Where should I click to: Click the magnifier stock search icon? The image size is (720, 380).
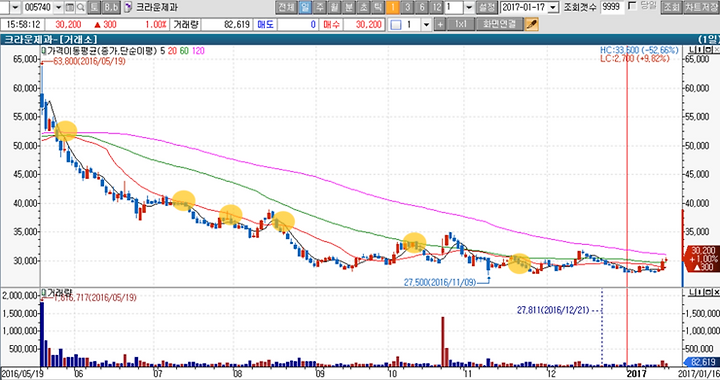80,7
